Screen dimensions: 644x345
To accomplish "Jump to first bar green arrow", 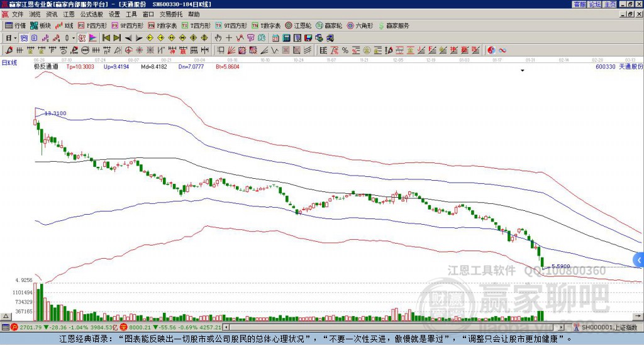I will click(x=106, y=38).
